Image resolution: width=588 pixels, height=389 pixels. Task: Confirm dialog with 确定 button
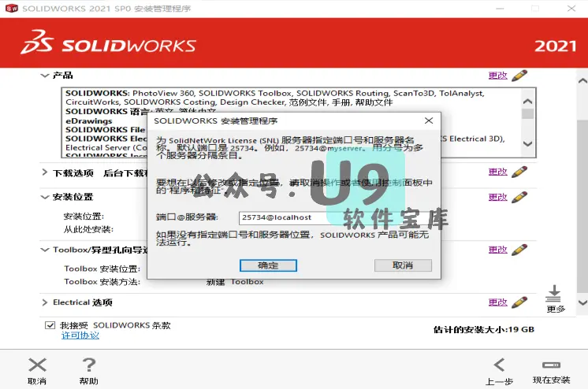268,265
